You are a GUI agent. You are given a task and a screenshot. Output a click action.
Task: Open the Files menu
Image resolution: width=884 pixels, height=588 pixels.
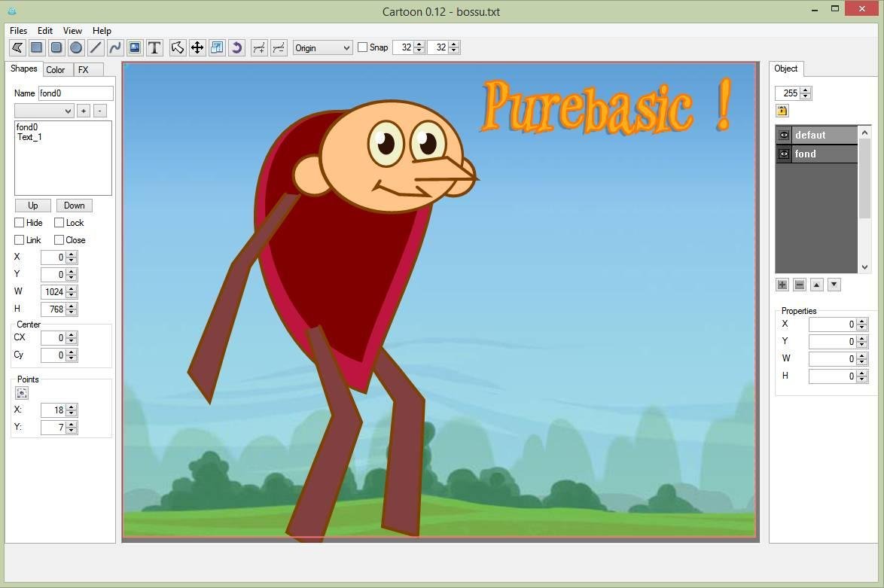[x=17, y=31]
